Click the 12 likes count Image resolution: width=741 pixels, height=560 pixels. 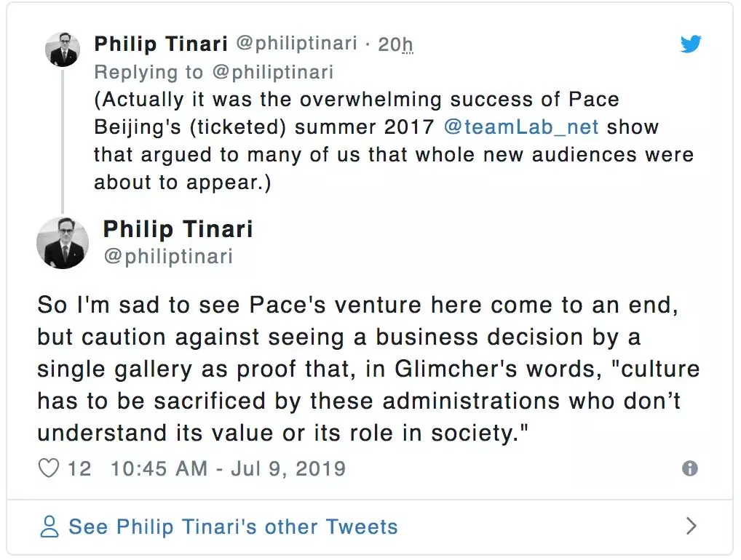(79, 469)
